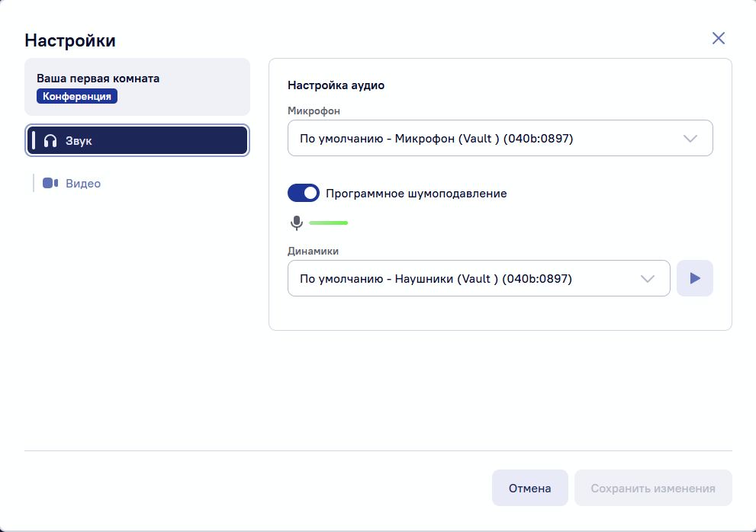Click the chevron arrow in speakers selector
Image resolution: width=756 pixels, height=532 pixels.
click(x=648, y=279)
